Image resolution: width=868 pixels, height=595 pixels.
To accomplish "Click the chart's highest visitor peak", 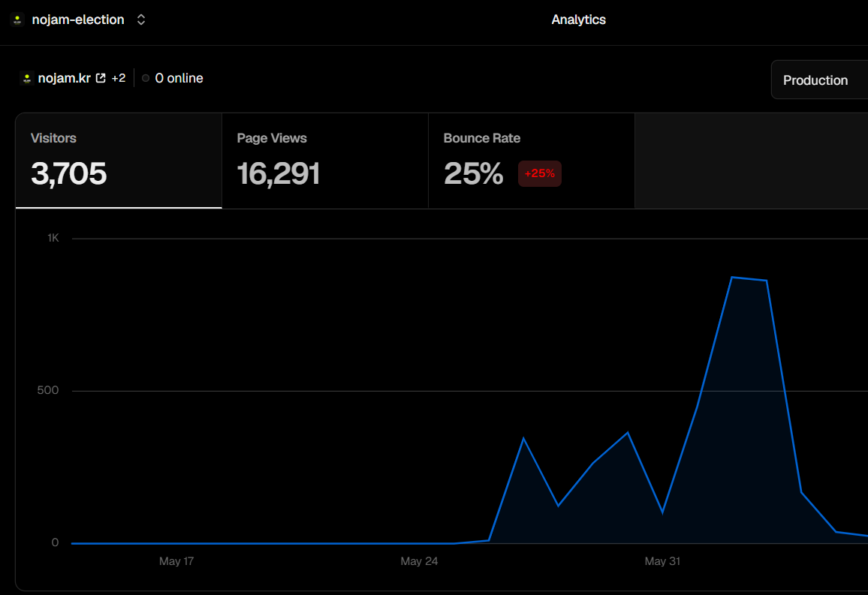I will [732, 277].
